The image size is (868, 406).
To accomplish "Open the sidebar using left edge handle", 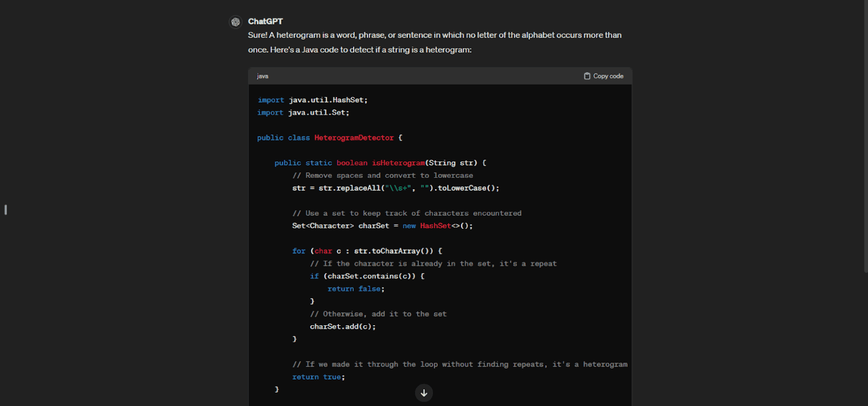I will click(6, 209).
